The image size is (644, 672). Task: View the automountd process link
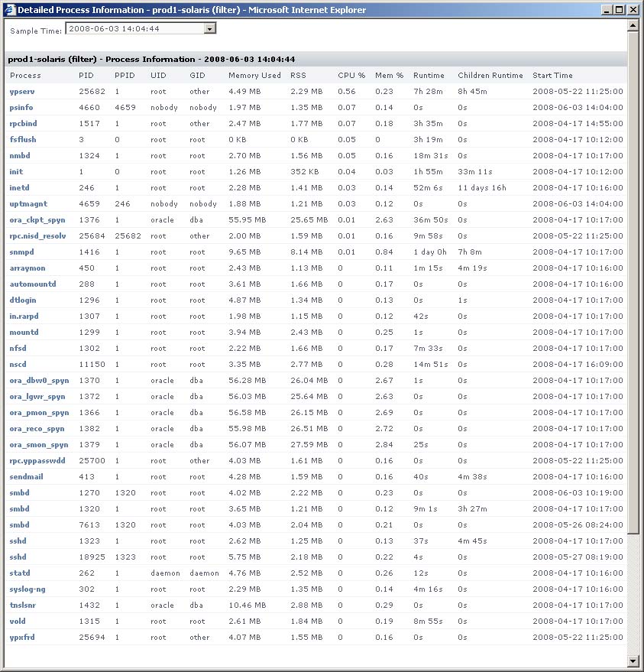(x=33, y=284)
